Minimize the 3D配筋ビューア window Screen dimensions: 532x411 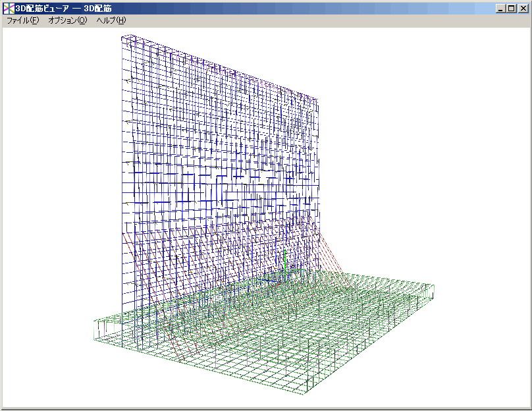(500, 9)
